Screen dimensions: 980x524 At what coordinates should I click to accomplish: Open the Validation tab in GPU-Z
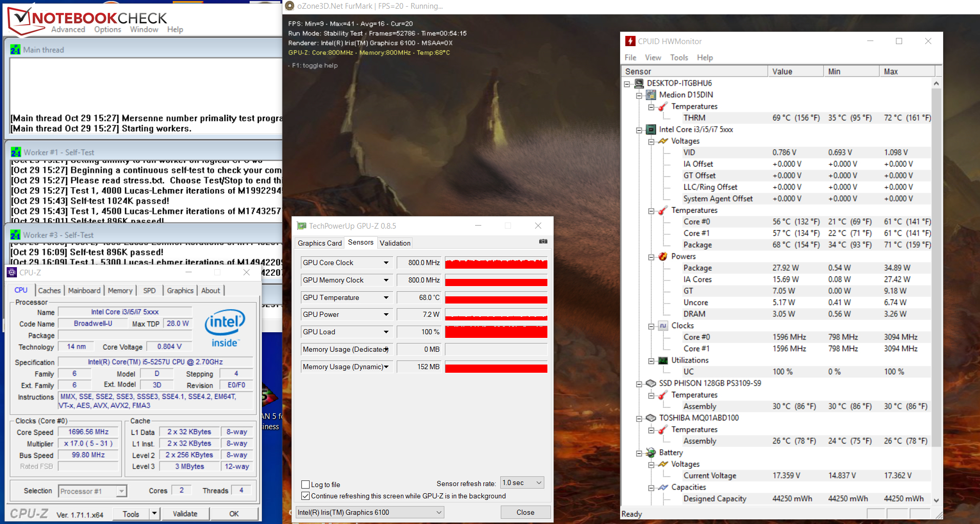point(395,243)
